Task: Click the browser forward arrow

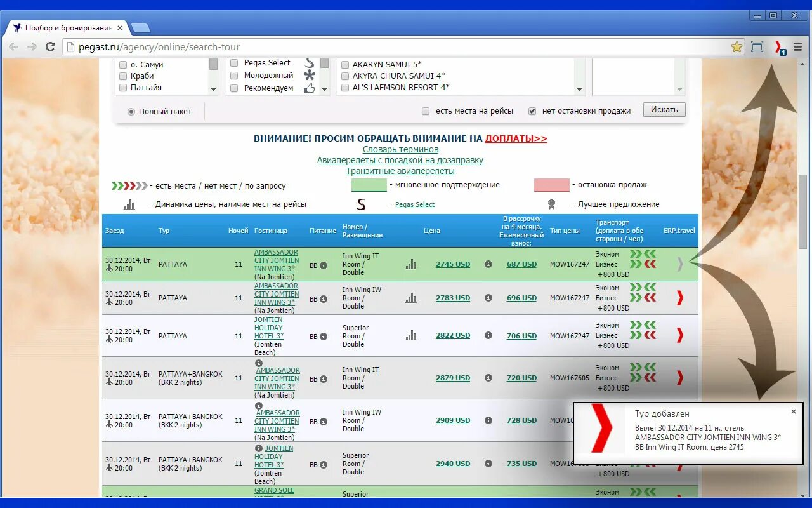Action: pyautogui.click(x=32, y=46)
